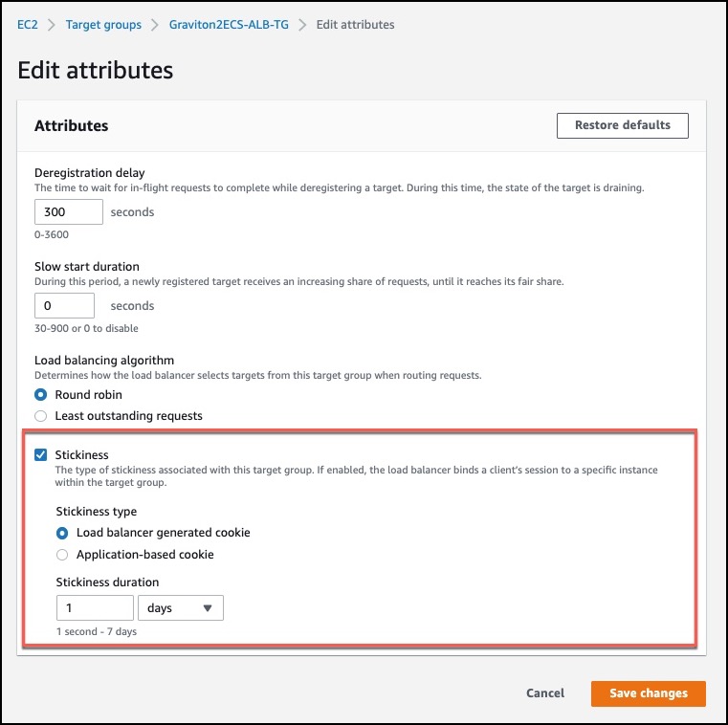Click the Restore defaults button
Screen dimensions: 728x725
click(622, 125)
